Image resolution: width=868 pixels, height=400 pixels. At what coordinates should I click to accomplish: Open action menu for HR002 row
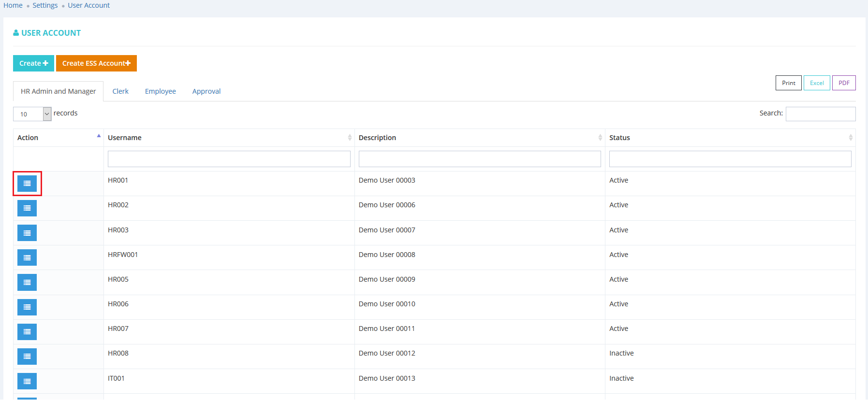click(27, 208)
